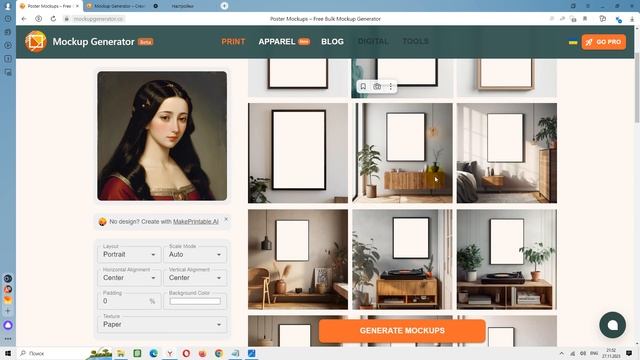Click the Mockup Generator logo icon
This screenshot has height=360, width=640.
36,42
